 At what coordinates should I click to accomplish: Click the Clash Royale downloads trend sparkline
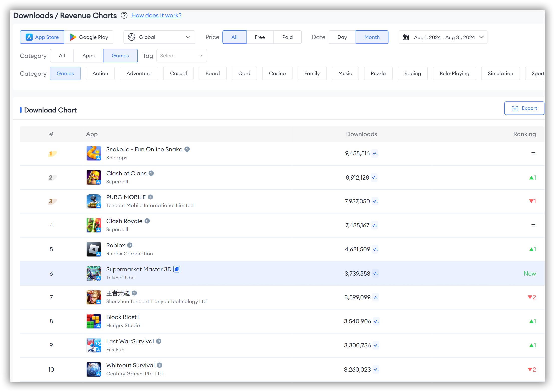[375, 225]
